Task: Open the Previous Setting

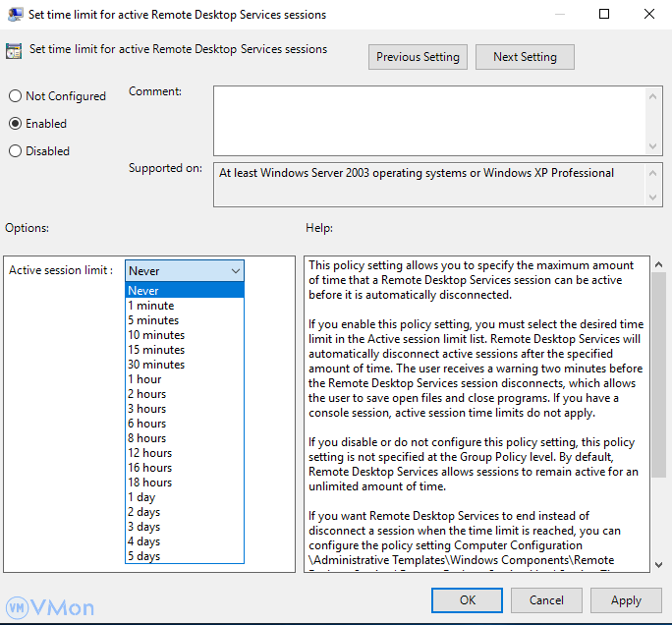Action: coord(418,57)
